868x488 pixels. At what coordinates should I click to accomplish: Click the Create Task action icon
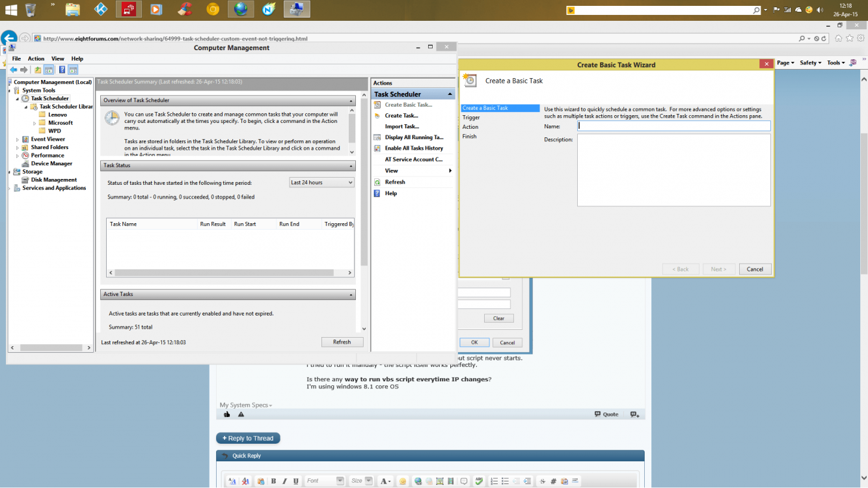(377, 115)
